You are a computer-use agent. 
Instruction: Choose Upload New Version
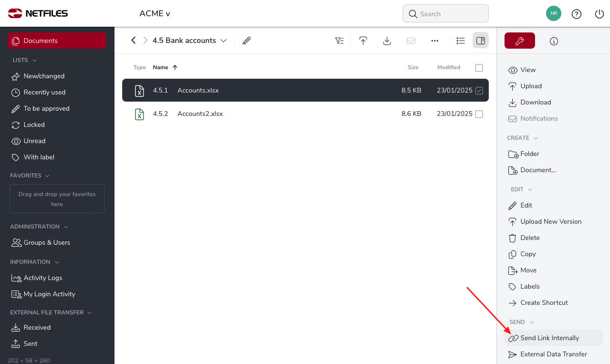click(545, 221)
